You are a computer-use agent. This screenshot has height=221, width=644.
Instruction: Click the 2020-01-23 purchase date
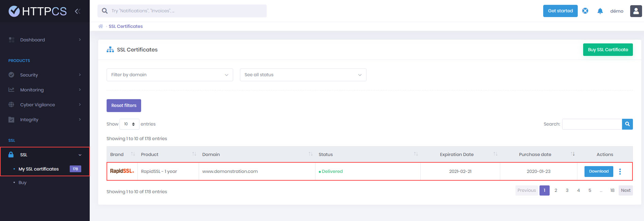(x=538, y=171)
